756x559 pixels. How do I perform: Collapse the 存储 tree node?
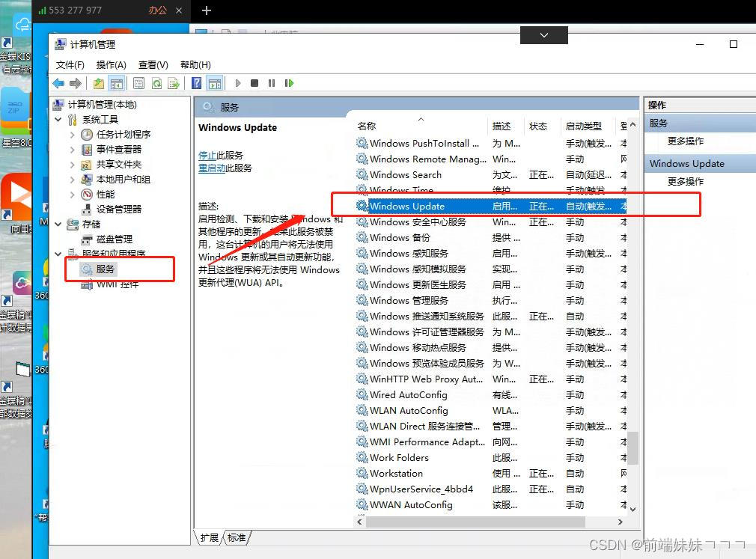58,224
